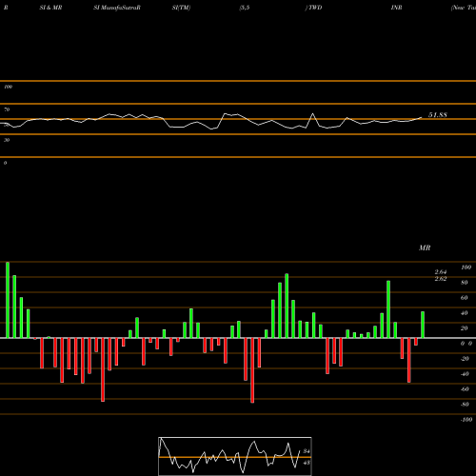The width and height of the screenshot is (476, 476).
Task: Click the 'SI & MR' header text
Action: 50,8
